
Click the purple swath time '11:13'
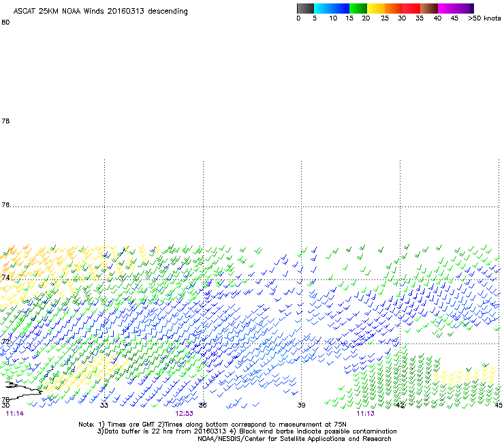click(x=365, y=414)
